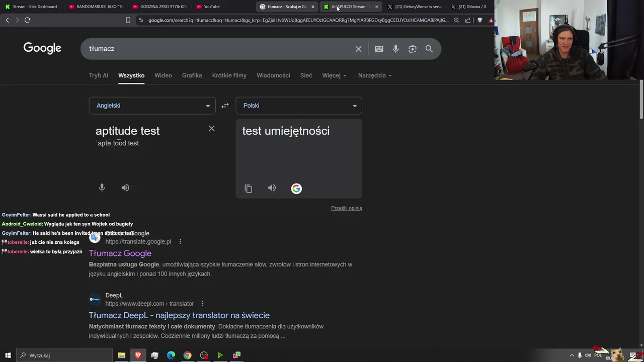Viewport: 644px width, 362px height.
Task: Listen to the Polish translation
Action: pos(272,188)
